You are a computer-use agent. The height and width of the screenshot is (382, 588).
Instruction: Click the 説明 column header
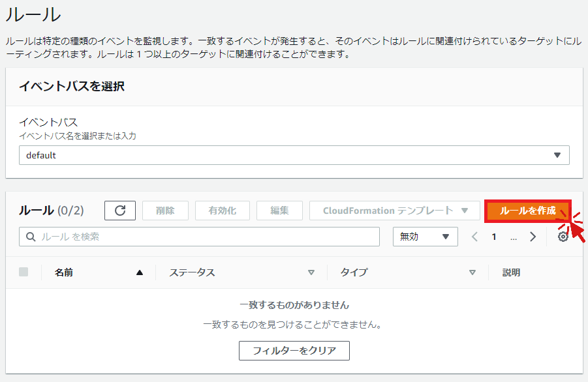coord(511,272)
